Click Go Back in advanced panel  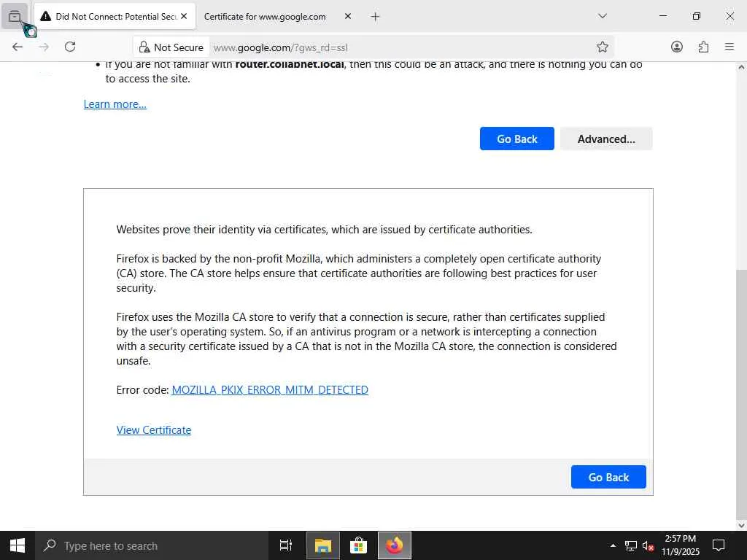pyautogui.click(x=608, y=477)
